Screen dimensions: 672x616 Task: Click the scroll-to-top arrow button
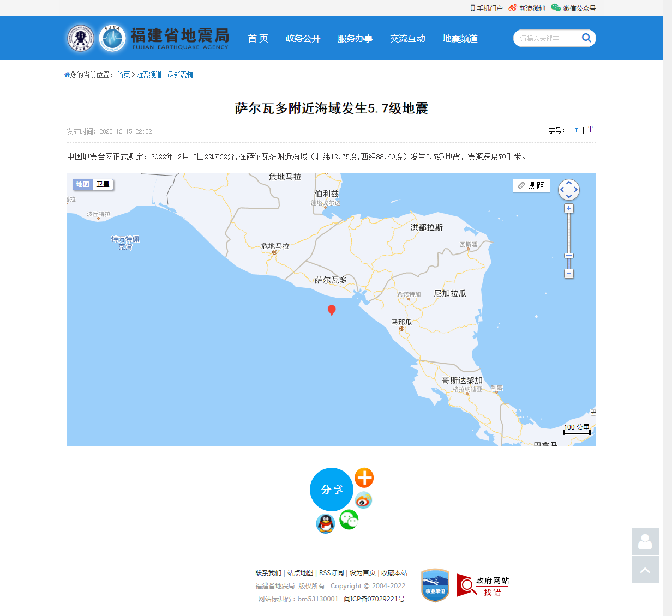(645, 570)
